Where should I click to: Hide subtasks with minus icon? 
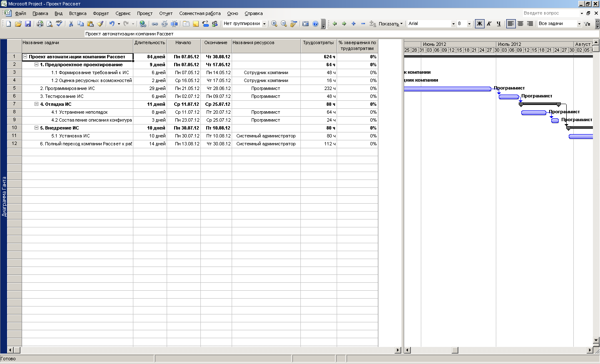click(x=363, y=24)
